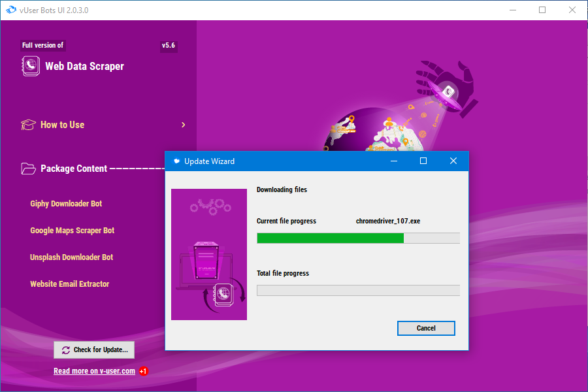The height and width of the screenshot is (392, 588).
Task: Open the How to Use section
Action: 62,125
